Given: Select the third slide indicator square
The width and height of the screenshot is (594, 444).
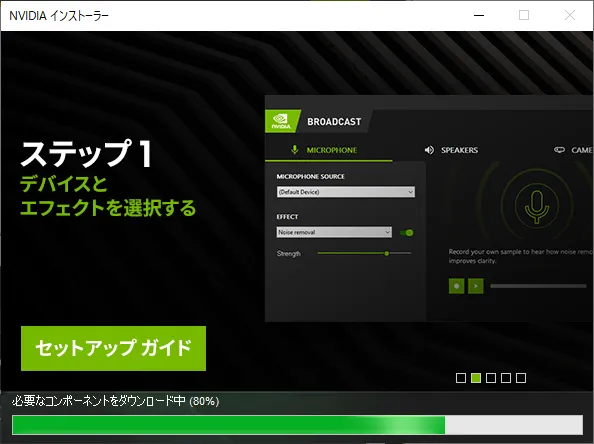Looking at the screenshot, I should (x=491, y=378).
